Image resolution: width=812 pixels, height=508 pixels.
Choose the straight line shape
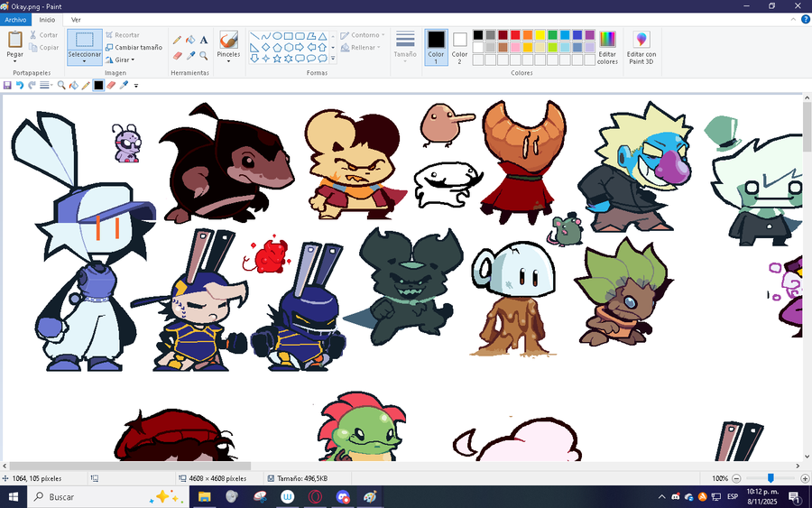coord(254,36)
